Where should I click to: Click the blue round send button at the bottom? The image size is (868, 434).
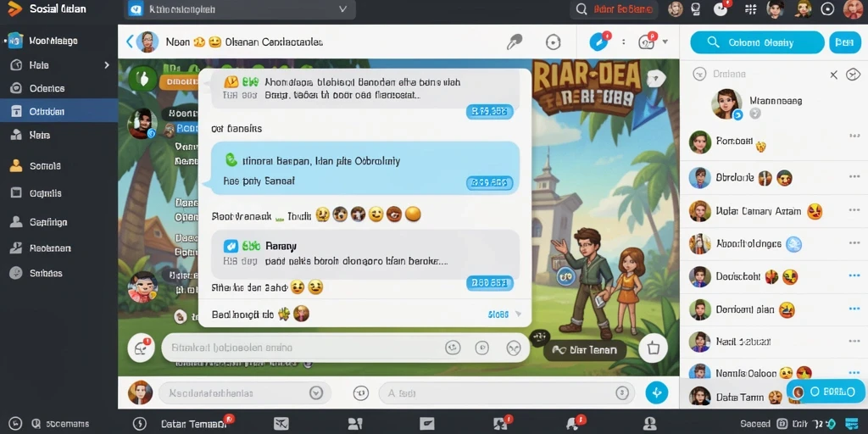pyautogui.click(x=657, y=393)
